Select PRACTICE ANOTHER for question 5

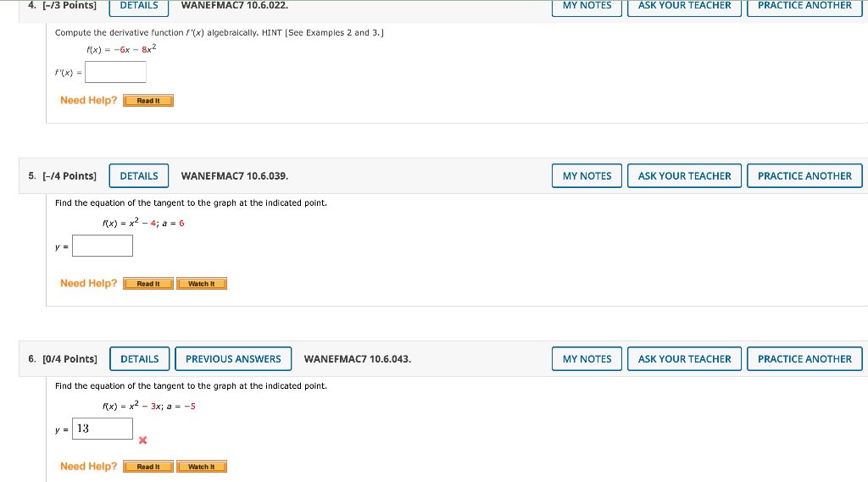804,176
